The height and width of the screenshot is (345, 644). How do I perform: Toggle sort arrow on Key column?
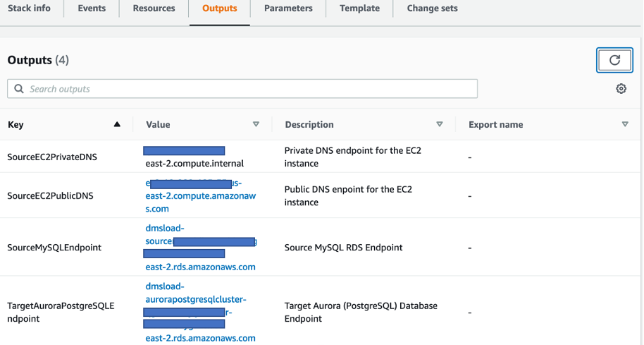pos(117,125)
